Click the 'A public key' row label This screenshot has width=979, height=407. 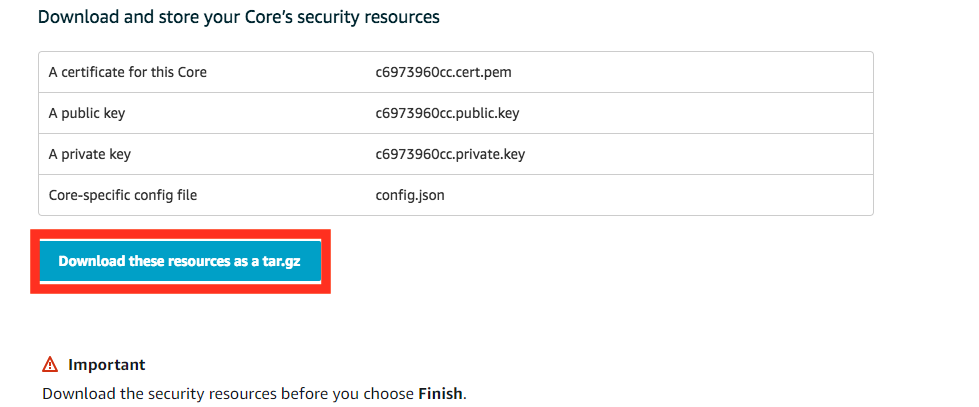click(x=86, y=113)
